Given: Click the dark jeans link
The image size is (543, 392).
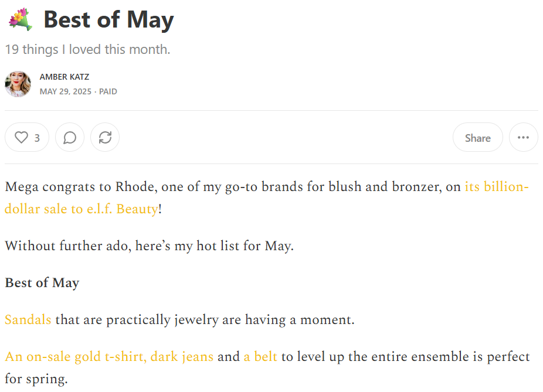Looking at the screenshot, I should pyautogui.click(x=182, y=357).
